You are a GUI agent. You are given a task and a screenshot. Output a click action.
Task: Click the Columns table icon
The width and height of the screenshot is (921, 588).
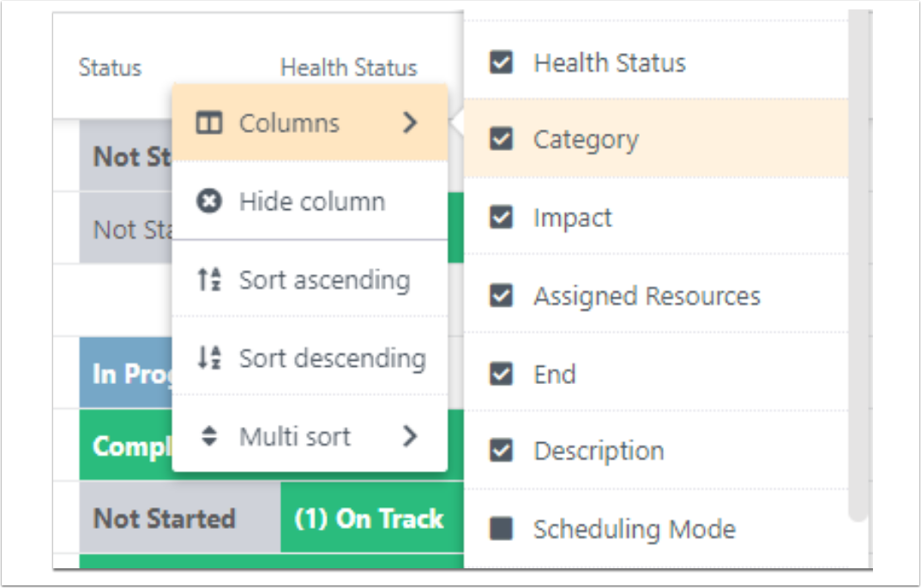[208, 123]
